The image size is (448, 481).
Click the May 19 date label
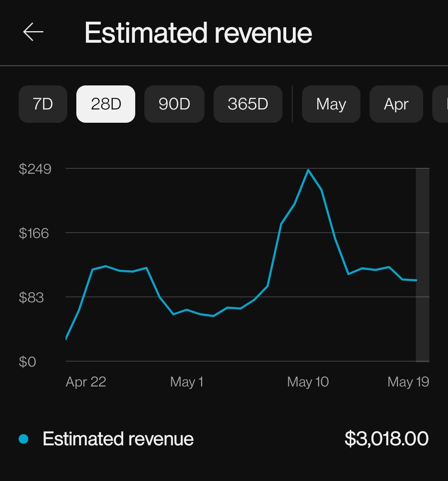409,382
